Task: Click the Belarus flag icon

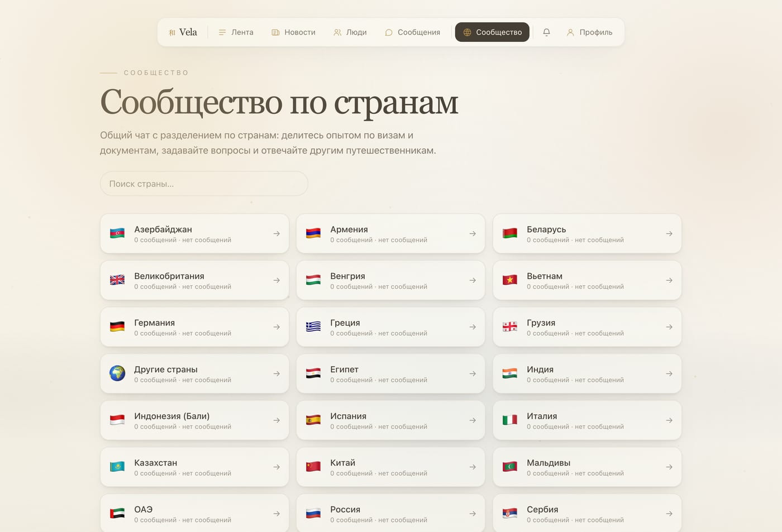Action: tap(510, 233)
